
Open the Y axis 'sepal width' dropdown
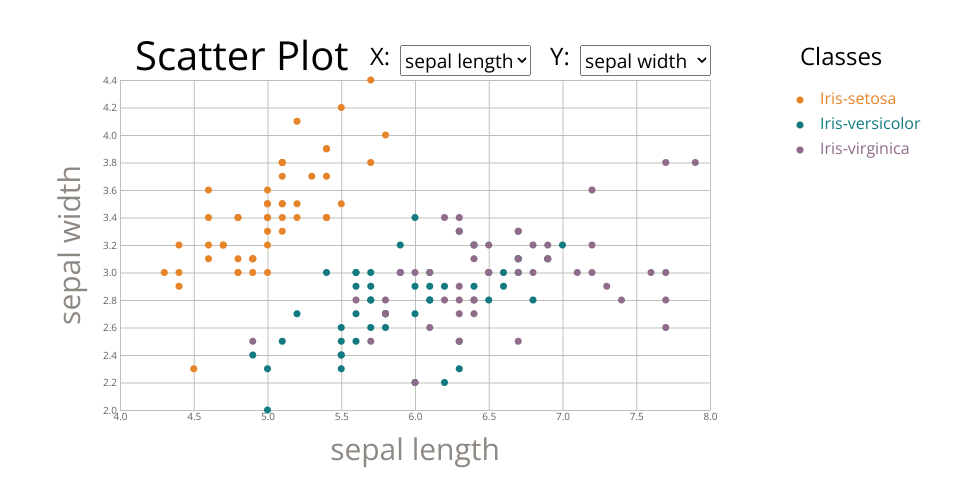coord(645,61)
